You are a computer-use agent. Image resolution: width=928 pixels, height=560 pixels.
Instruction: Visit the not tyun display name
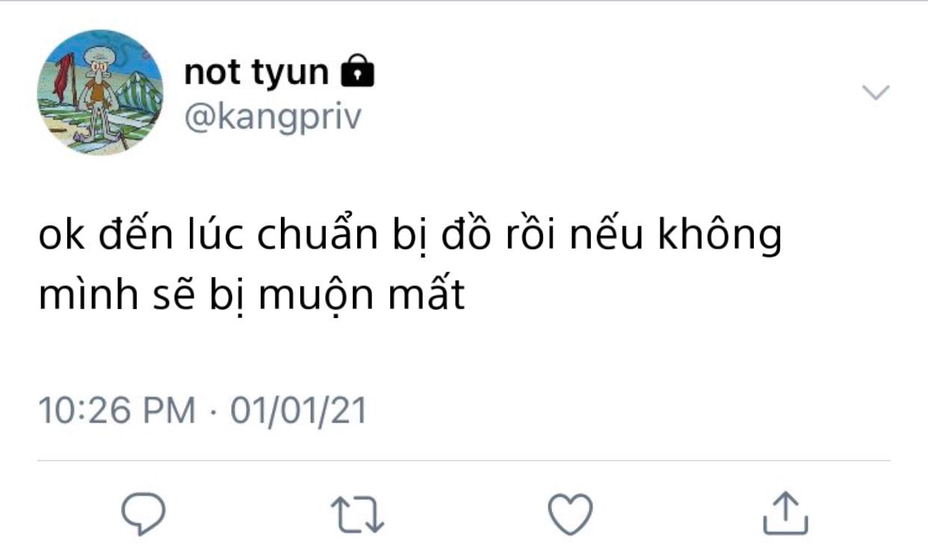[256, 72]
